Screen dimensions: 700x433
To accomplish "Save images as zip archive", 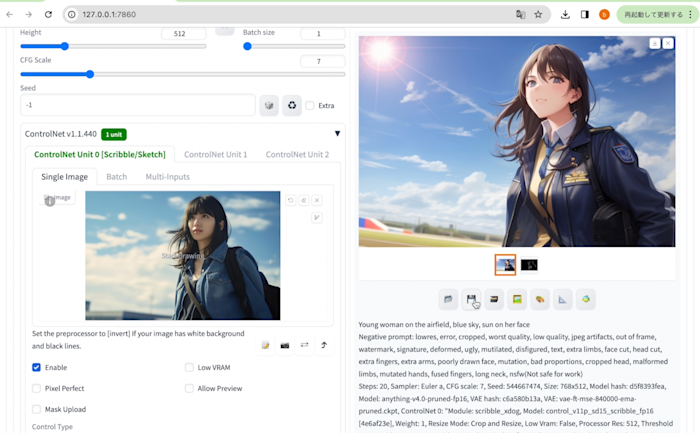I will [494, 299].
